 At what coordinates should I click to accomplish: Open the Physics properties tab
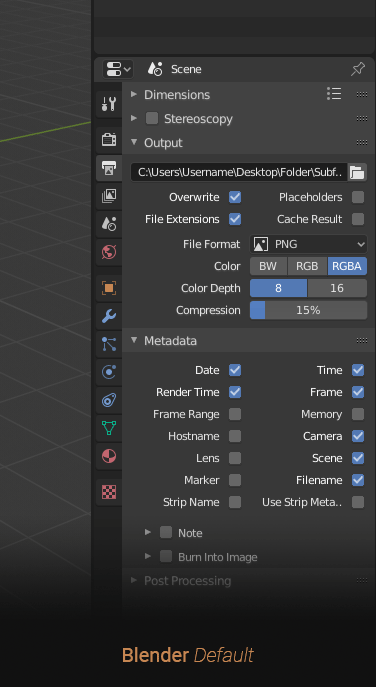point(109,372)
